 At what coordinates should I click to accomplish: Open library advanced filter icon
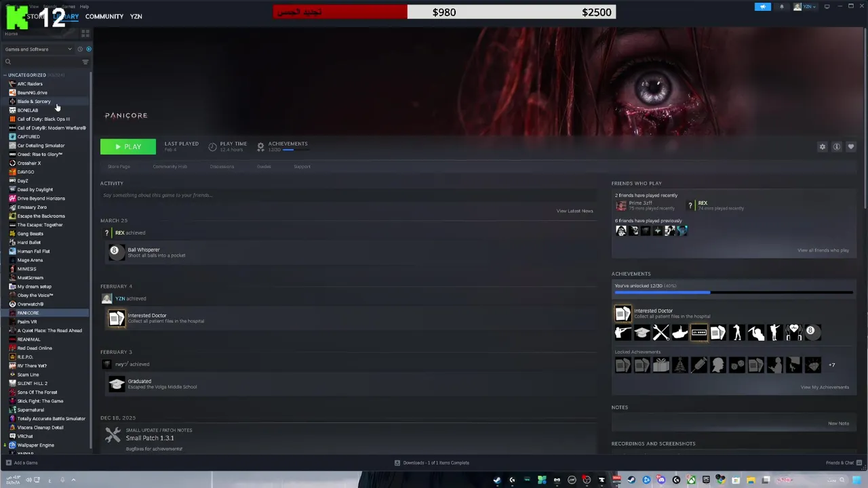(x=85, y=62)
